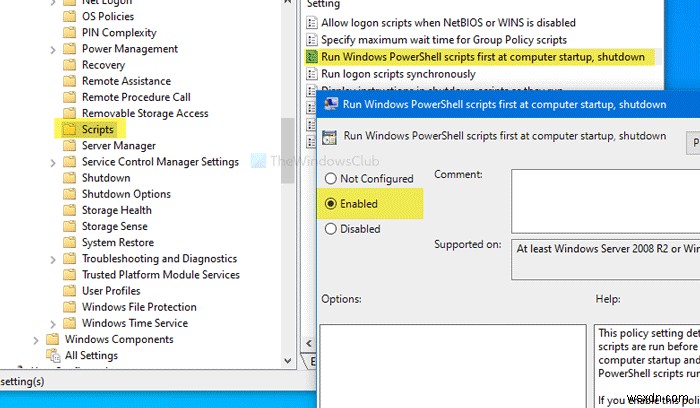The width and height of the screenshot is (700, 408).
Task: Click inside the Options pane
Action: point(453,366)
